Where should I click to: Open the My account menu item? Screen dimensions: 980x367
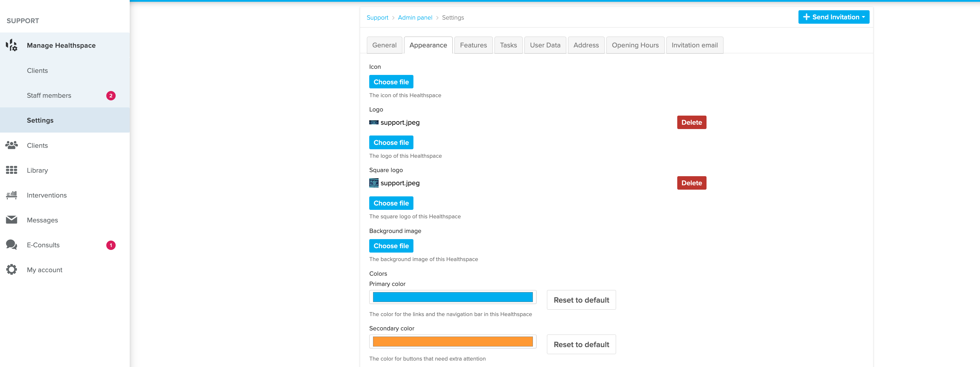coord(65,270)
